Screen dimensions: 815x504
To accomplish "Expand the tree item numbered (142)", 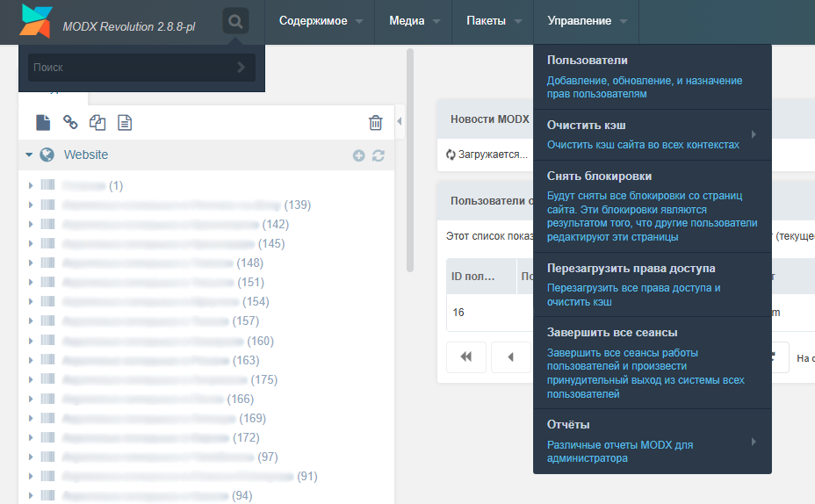I will pyautogui.click(x=31, y=224).
